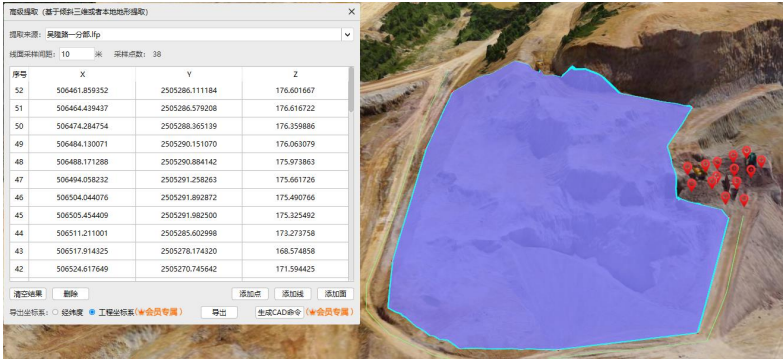The image size is (784, 361).
Task: Select the row with 序号 44
Action: point(179,234)
